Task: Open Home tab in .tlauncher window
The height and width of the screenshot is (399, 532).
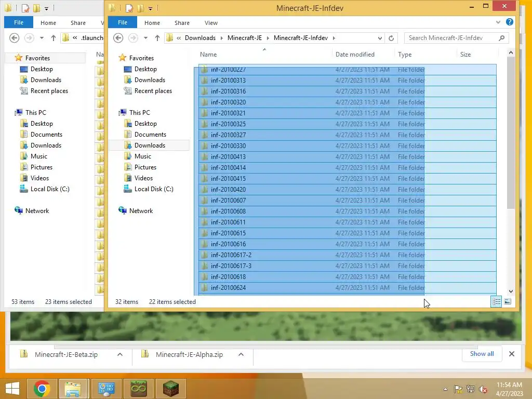Action: 48,23
